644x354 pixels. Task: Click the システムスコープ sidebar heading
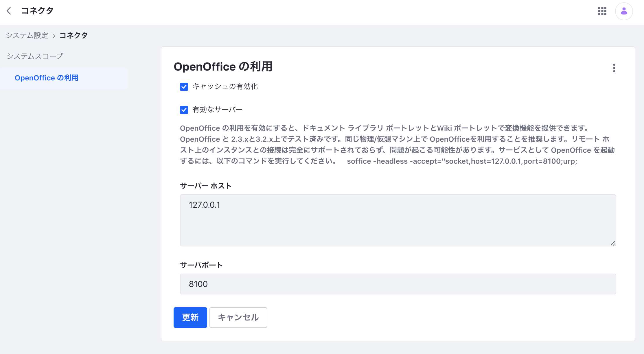(x=35, y=56)
